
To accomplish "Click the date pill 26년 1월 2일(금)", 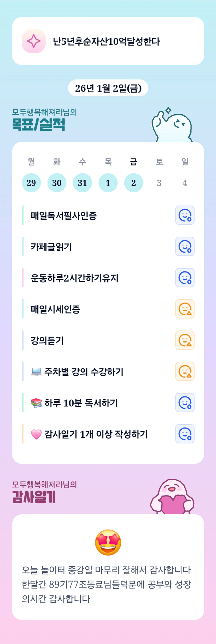I will pos(108,88).
